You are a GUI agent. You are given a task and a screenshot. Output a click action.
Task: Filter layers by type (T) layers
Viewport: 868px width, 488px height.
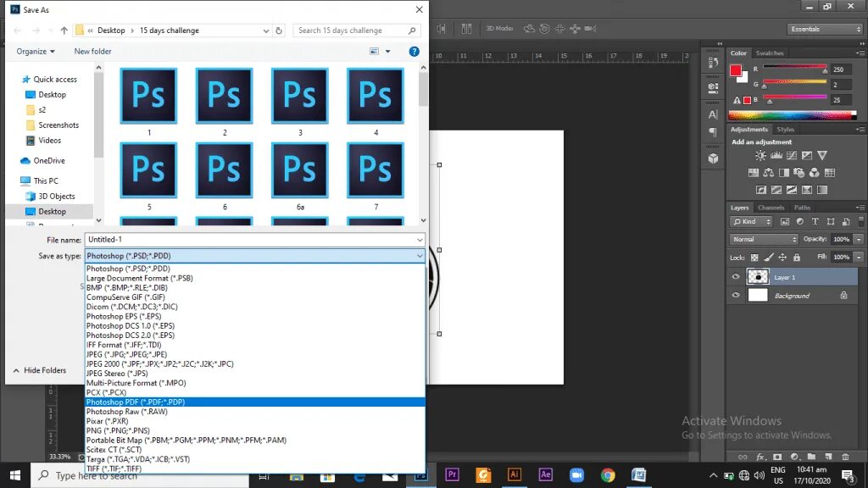[815, 222]
